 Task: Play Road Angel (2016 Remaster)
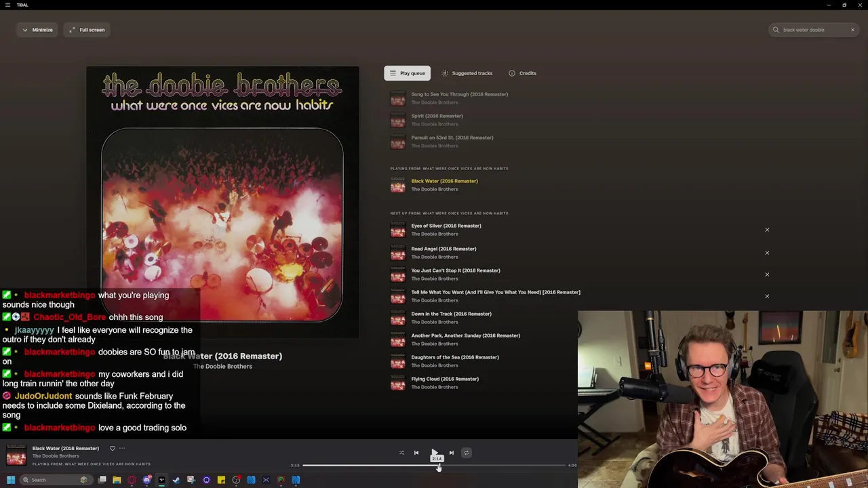(443, 249)
